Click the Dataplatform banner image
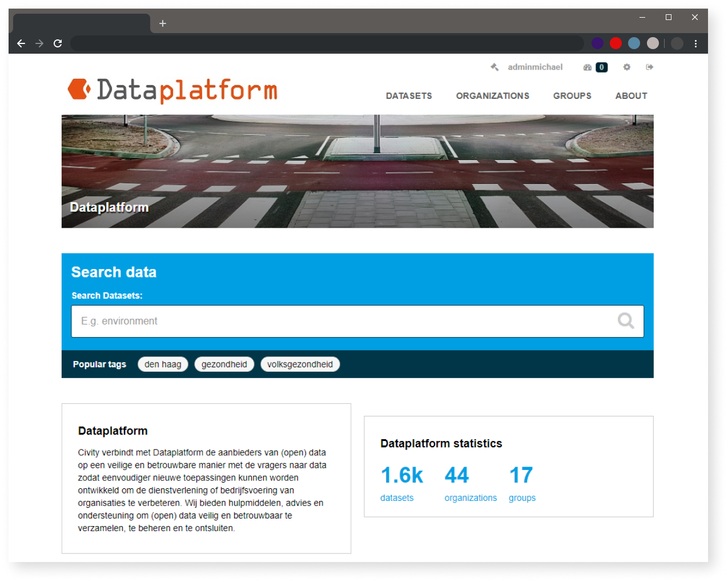This screenshot has height=582, width=728. tap(357, 171)
